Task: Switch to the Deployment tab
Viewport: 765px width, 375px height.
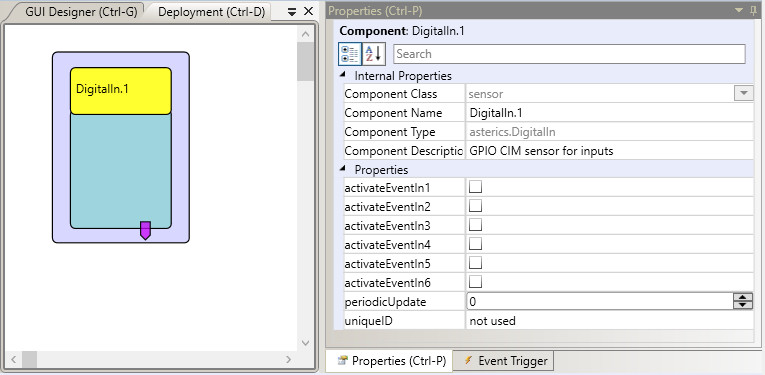Action: pos(211,12)
